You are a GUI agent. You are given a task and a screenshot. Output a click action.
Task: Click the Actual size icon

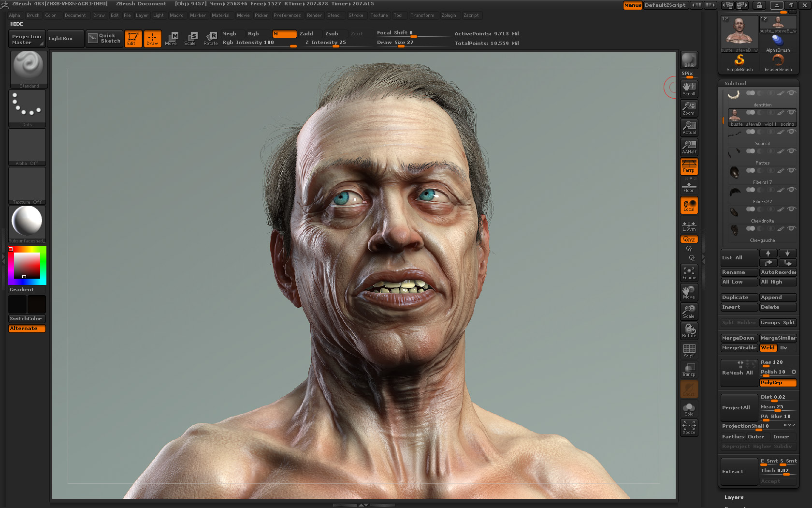[x=689, y=128]
